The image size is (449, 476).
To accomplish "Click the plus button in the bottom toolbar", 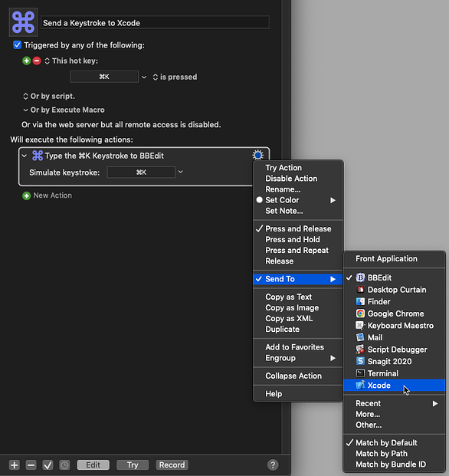I will click(x=15, y=465).
